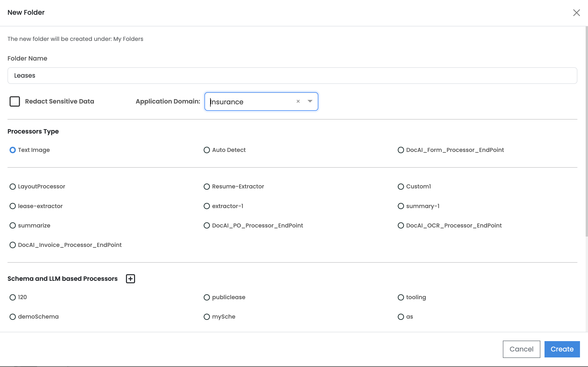Choose DocAI_Form_Processor_EndPoint option
This screenshot has width=588, height=367.
[x=401, y=150]
